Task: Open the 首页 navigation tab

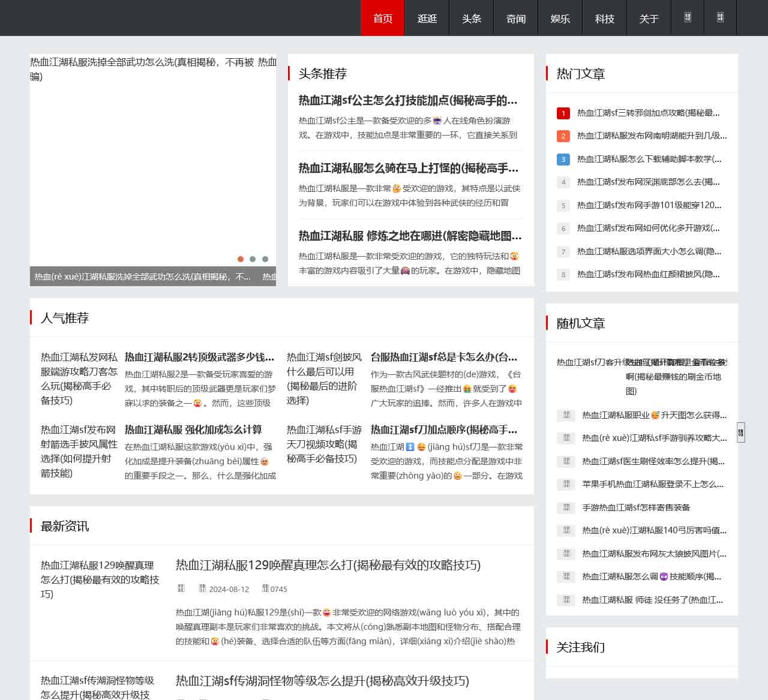Action: [x=383, y=18]
